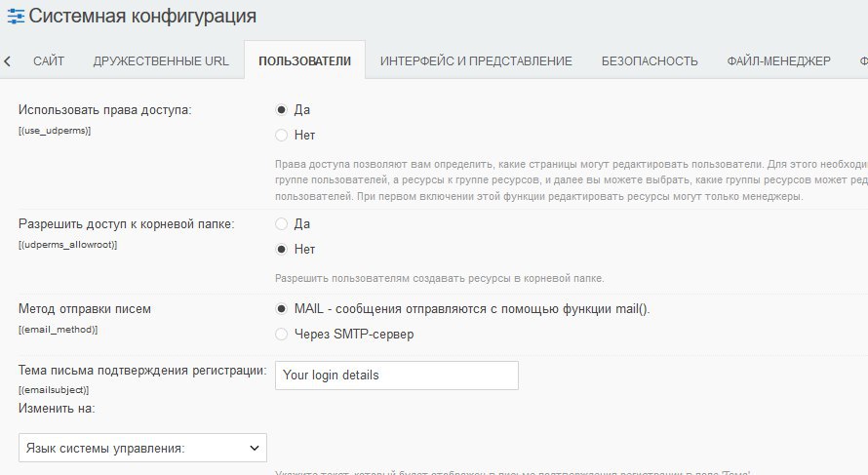Choose Да for Разрешить доступ к корневой папке
868x475 pixels.
[281, 223]
